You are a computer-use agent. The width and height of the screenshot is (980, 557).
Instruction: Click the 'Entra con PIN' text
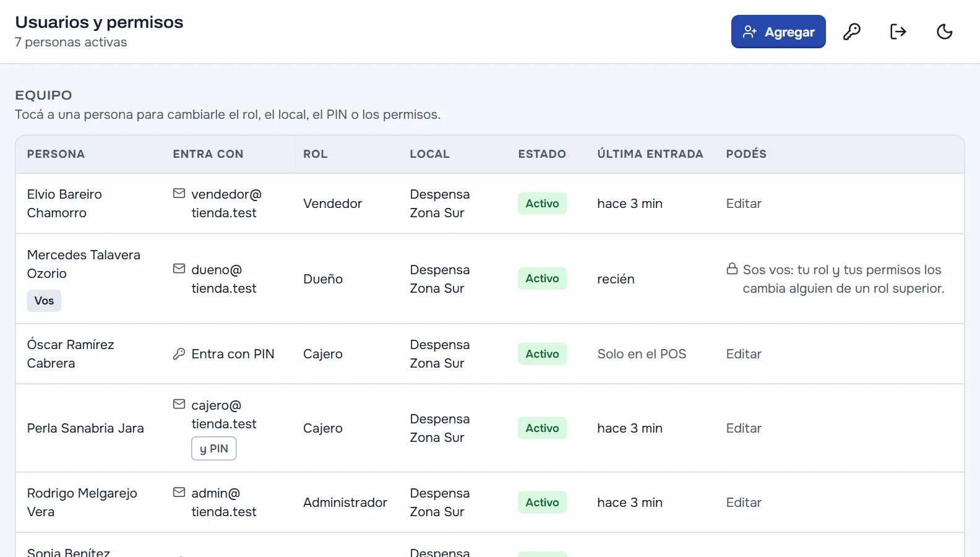coord(233,354)
